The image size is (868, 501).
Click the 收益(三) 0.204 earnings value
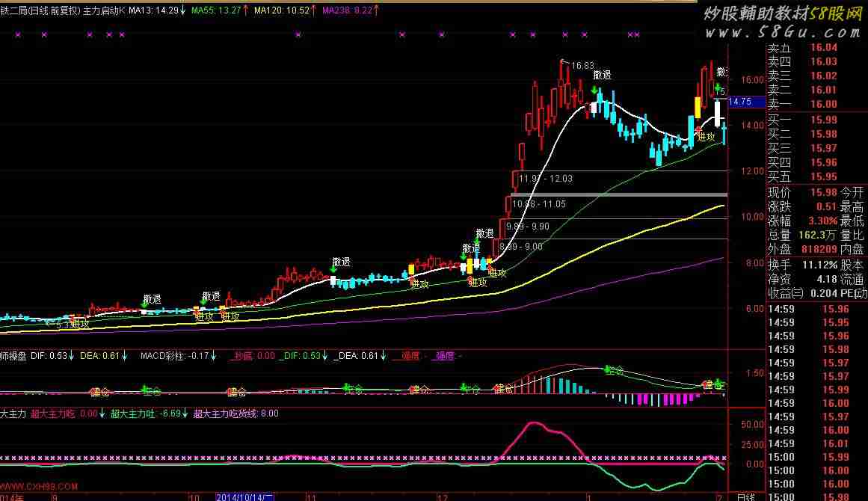(x=823, y=293)
